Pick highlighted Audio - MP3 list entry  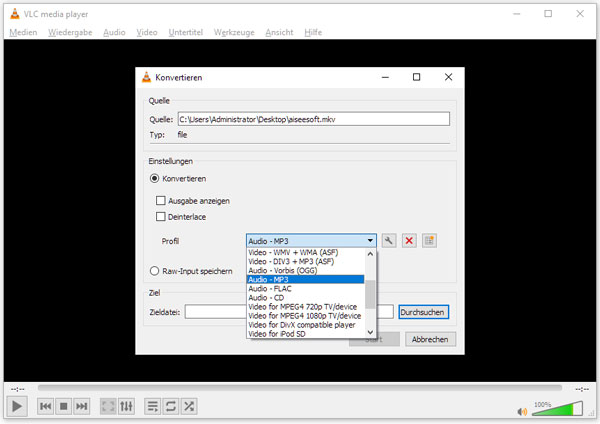point(305,279)
